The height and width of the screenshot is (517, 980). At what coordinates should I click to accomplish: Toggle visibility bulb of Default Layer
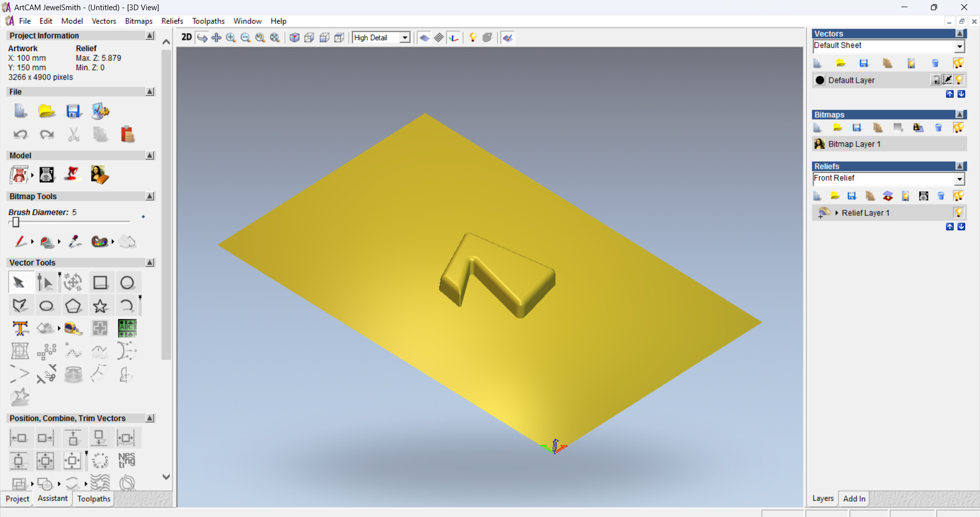(x=959, y=80)
